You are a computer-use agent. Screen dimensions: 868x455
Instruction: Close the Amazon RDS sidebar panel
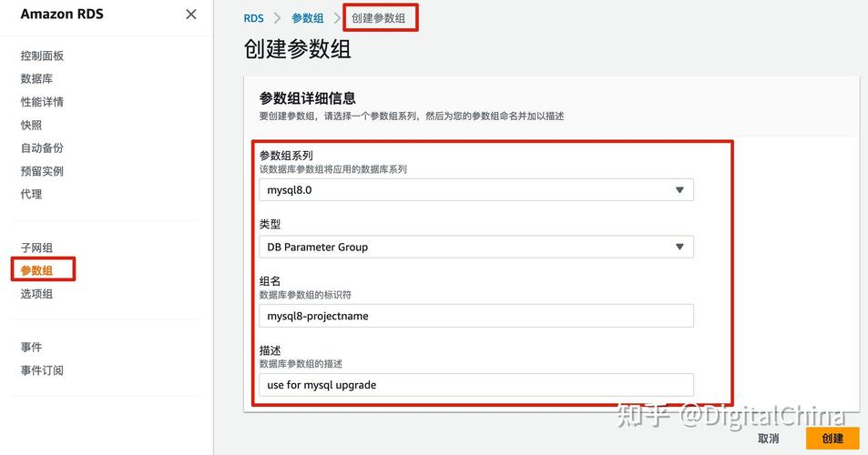(x=191, y=15)
